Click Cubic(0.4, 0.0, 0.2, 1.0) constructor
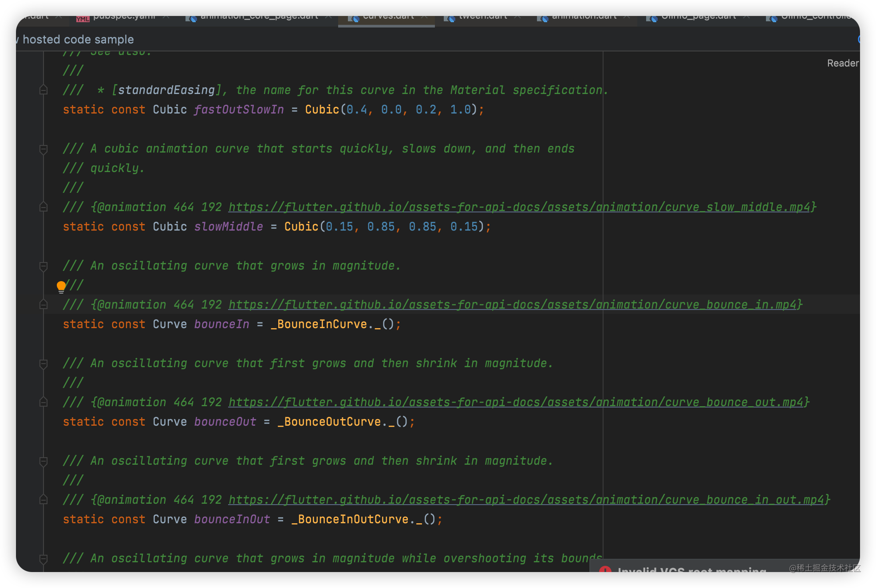876x588 pixels. tap(391, 110)
